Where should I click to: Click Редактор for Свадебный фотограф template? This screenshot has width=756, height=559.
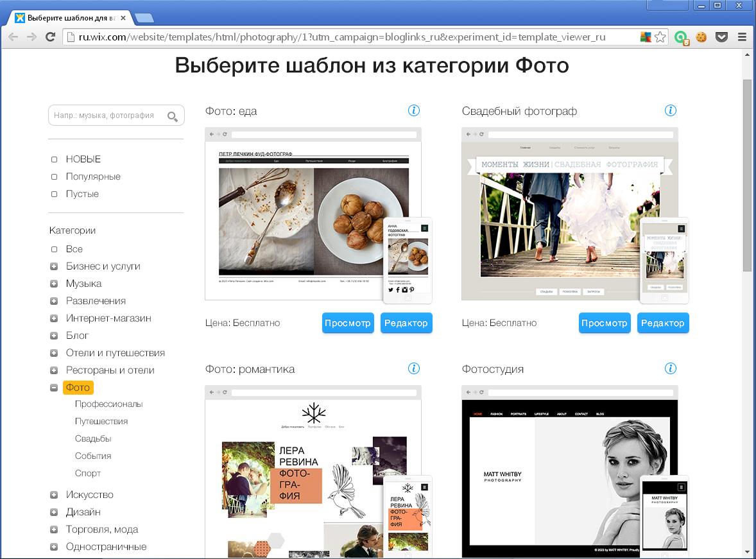(663, 323)
